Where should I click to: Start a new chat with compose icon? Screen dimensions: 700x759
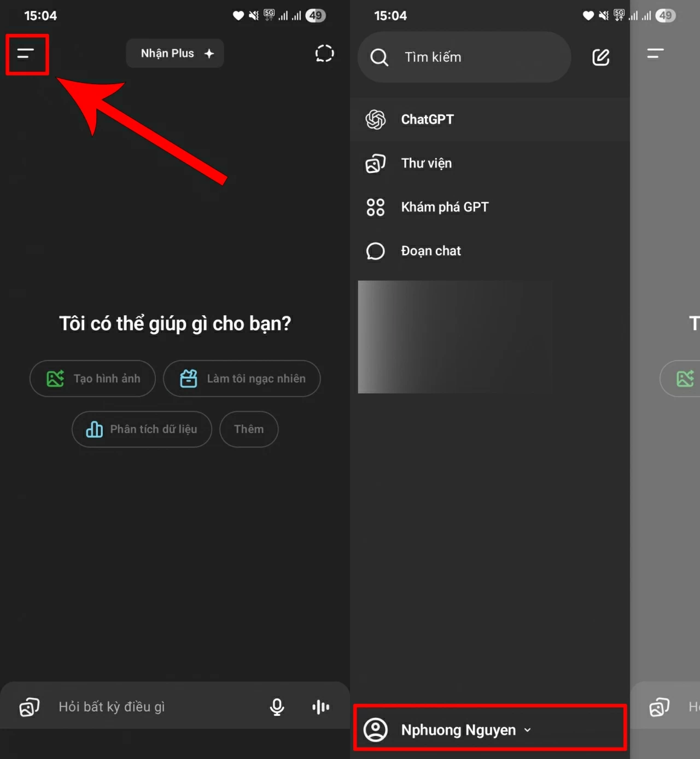click(x=600, y=57)
